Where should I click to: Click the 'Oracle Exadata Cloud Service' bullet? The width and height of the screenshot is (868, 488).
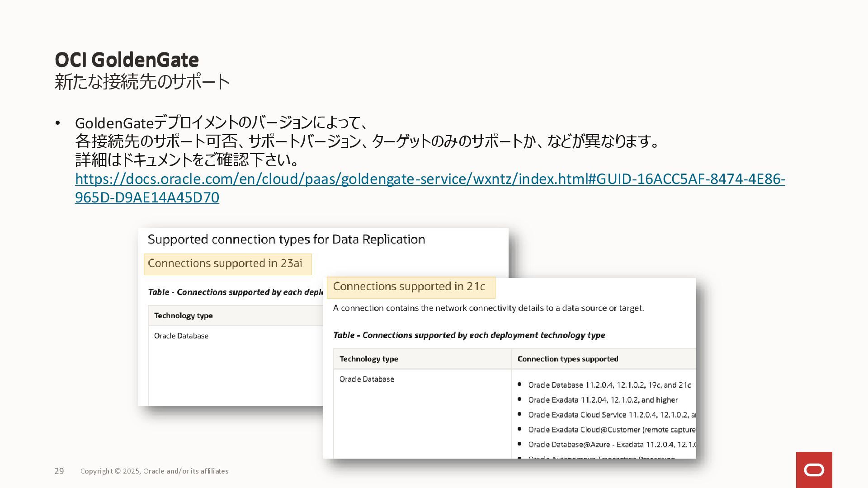tap(612, 415)
